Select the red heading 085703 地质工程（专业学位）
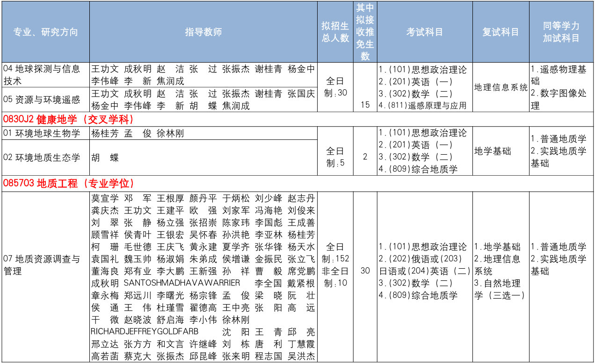The height and width of the screenshot is (364, 595). click(69, 184)
